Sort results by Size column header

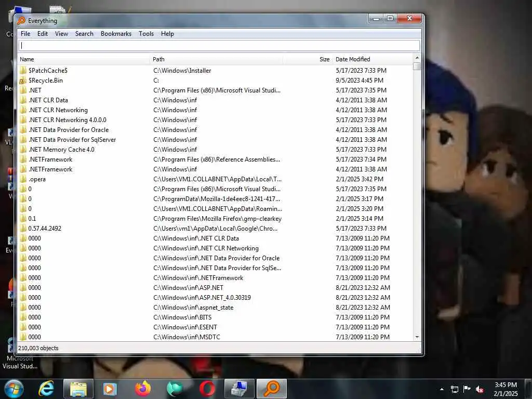tap(308, 59)
